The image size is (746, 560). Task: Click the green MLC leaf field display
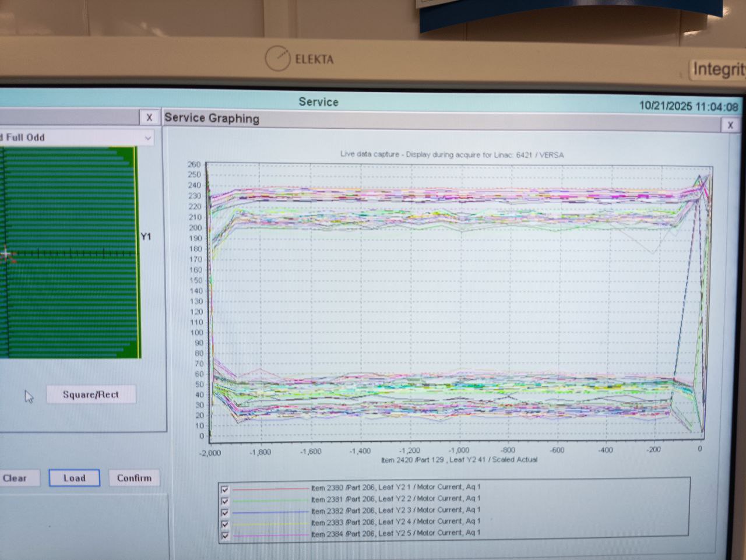coord(69,252)
